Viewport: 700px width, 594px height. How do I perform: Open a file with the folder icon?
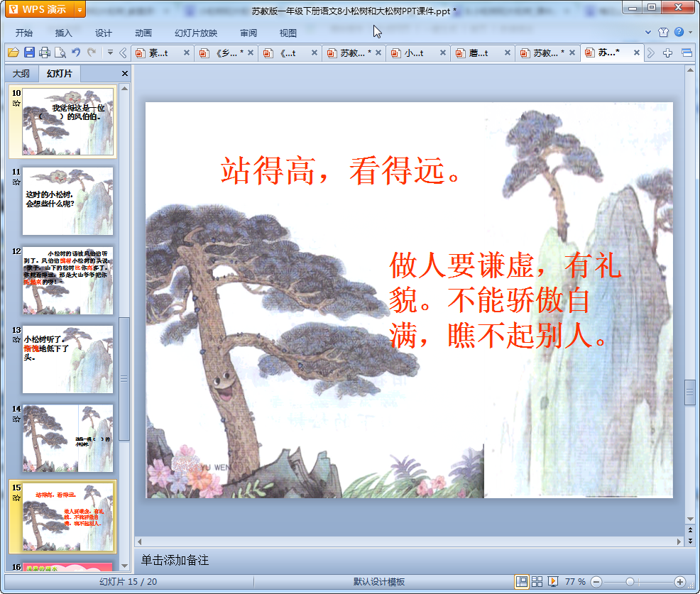tap(13, 53)
